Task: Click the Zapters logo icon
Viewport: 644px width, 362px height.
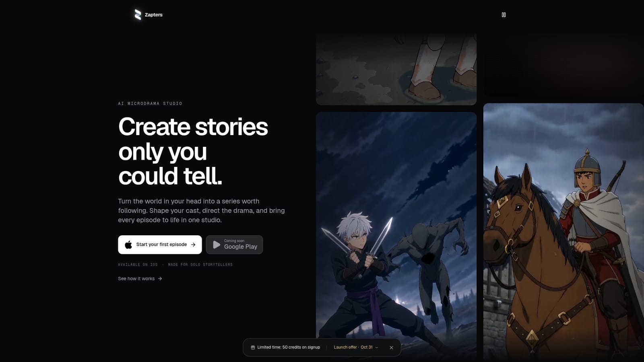Action: 138,15
